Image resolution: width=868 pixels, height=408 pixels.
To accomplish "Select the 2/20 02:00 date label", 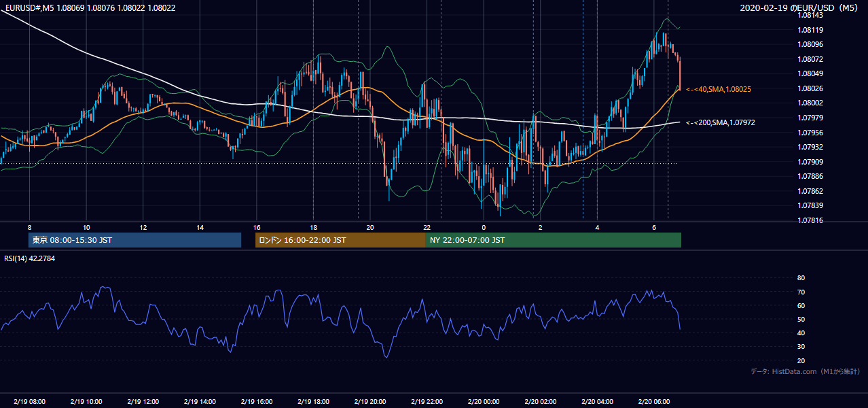I will [540, 402].
